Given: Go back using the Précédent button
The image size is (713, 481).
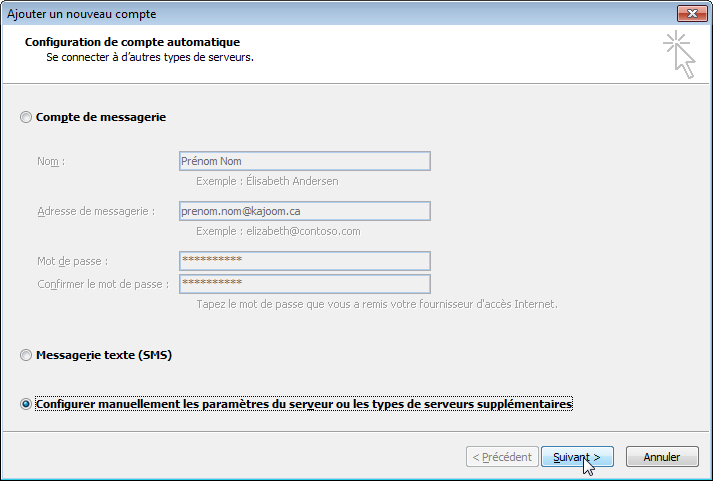Looking at the screenshot, I should click(x=502, y=457).
